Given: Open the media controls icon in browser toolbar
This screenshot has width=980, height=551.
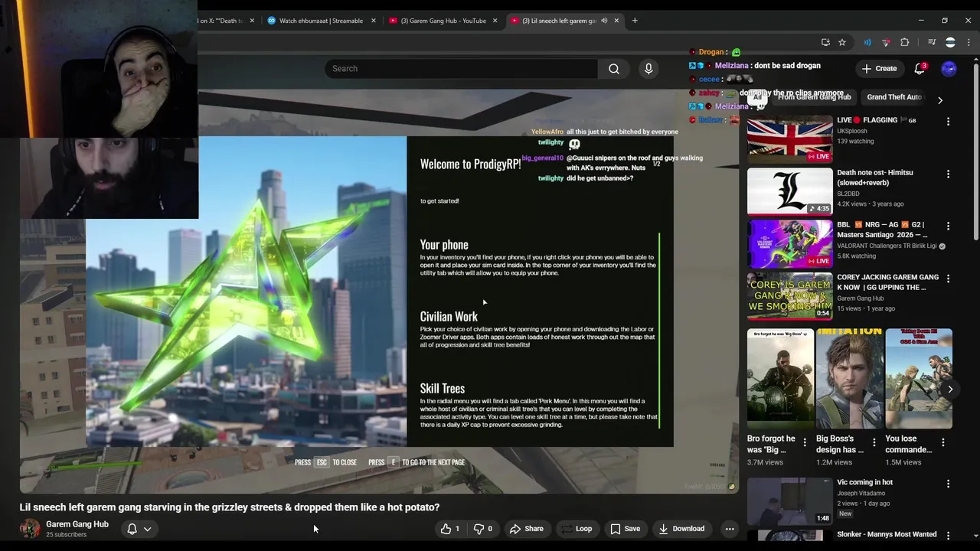Looking at the screenshot, I should pos(932,42).
